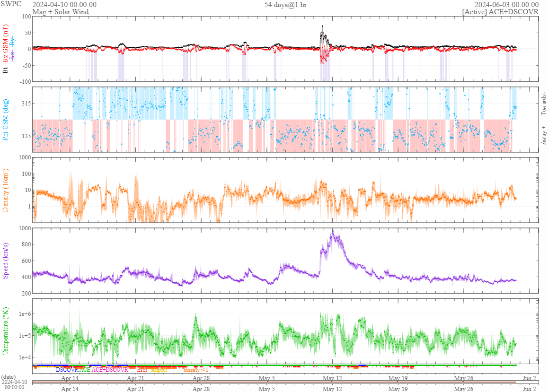Image resolution: width=548 pixels, height=392 pixels.
Task: Click the -100 tick on Bz axis
Action: [x=25, y=82]
